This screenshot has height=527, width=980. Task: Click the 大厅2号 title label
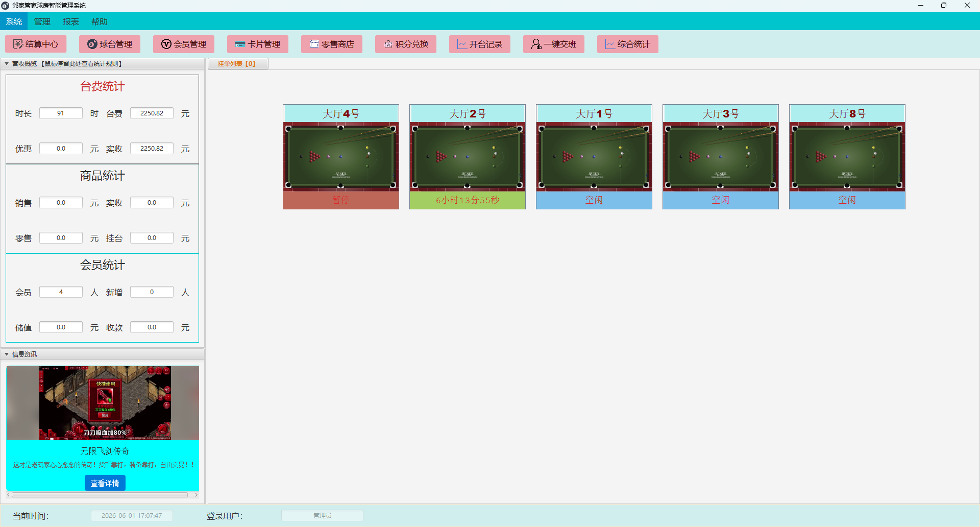[468, 114]
